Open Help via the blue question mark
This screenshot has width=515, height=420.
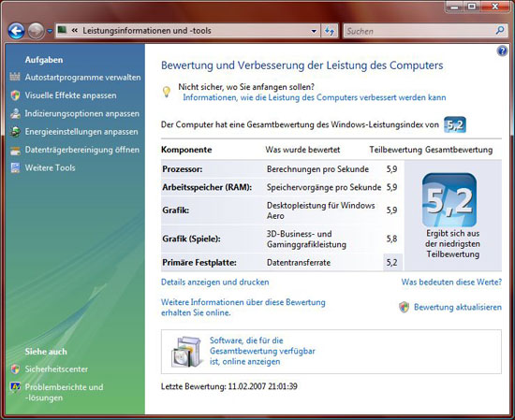[x=502, y=51]
